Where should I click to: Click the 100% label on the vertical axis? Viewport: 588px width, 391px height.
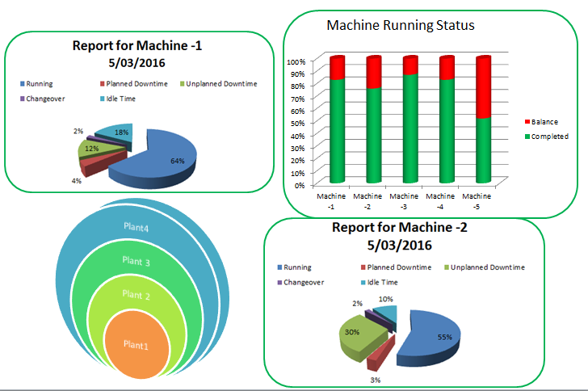(x=295, y=61)
